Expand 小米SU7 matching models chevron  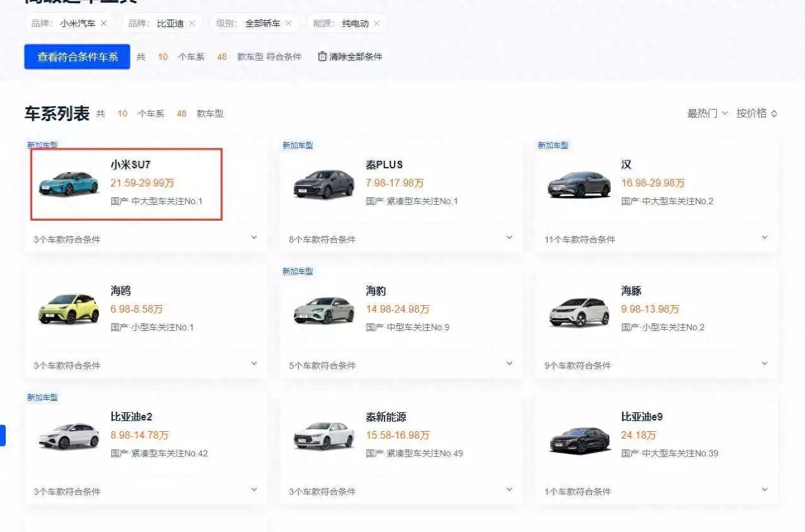pyautogui.click(x=254, y=238)
